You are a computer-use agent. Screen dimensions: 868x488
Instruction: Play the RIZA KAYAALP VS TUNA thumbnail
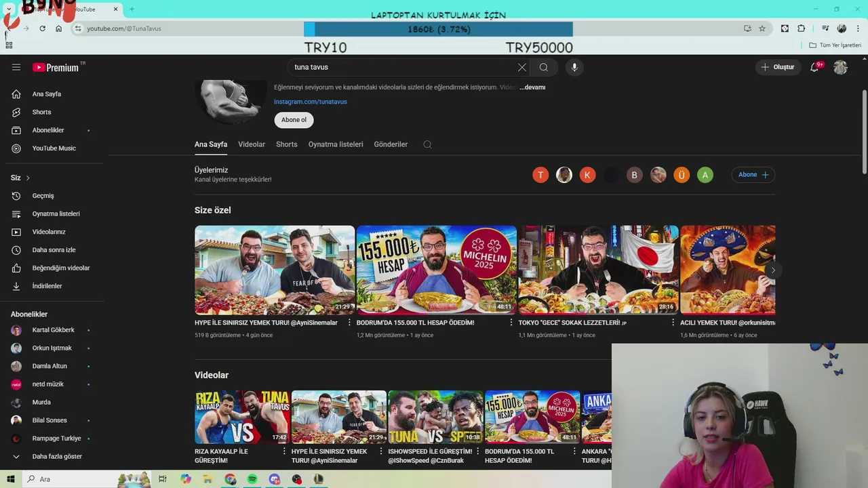[242, 417]
